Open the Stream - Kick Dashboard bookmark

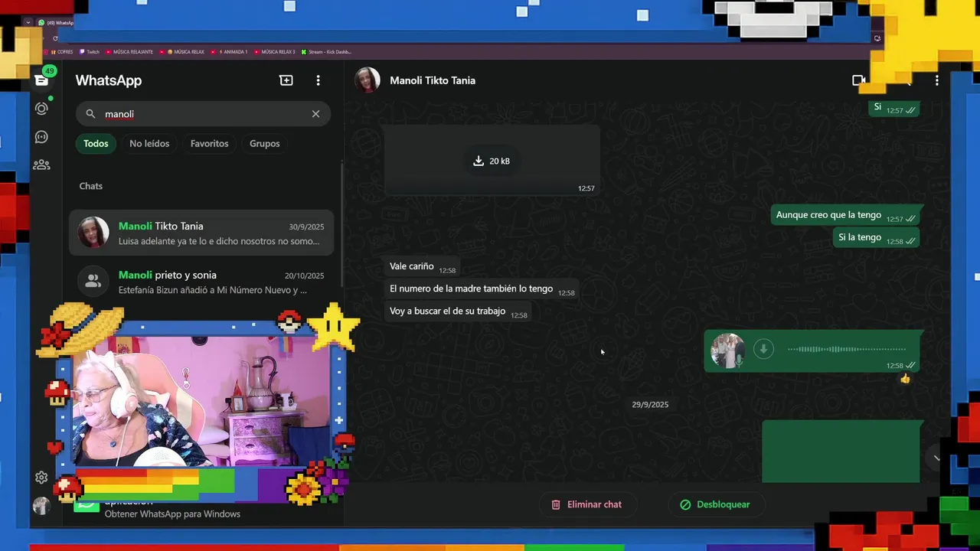[326, 52]
